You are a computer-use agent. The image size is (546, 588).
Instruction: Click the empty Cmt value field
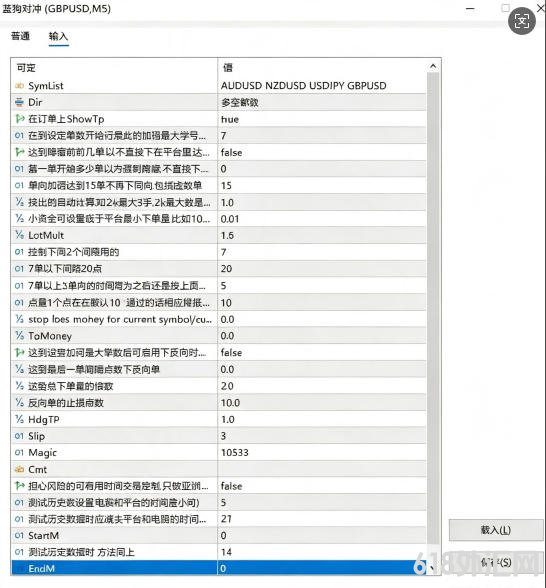(x=322, y=469)
